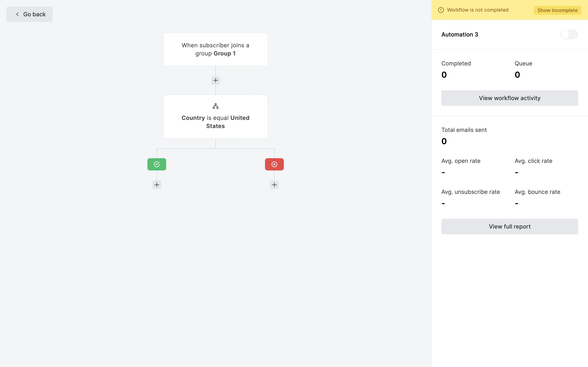Open the View full report button
This screenshot has height=367, width=588.
(x=510, y=227)
